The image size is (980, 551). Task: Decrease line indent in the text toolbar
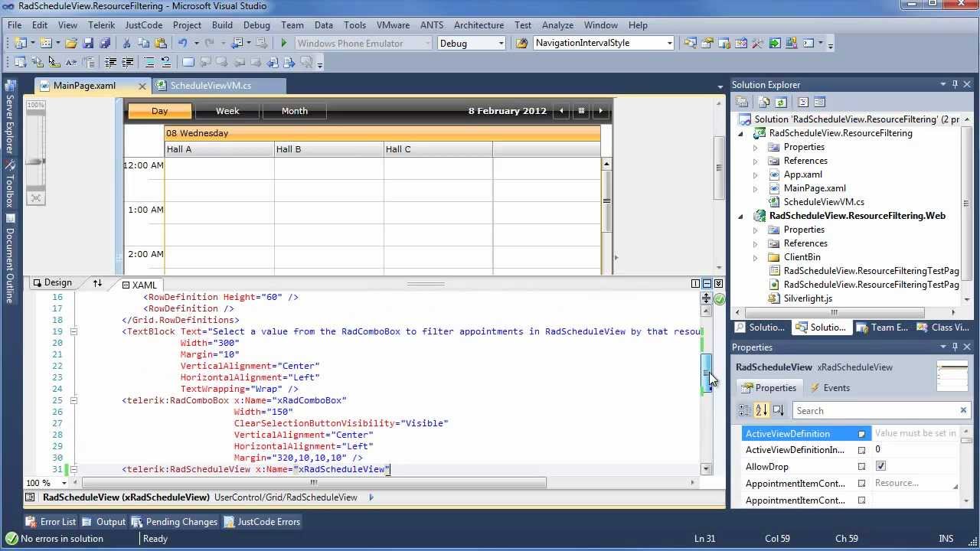pos(110,63)
